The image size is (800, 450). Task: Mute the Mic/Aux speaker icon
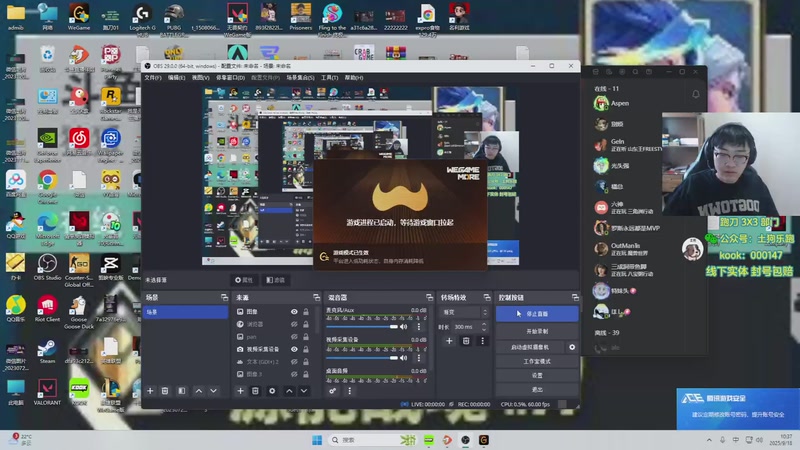coord(404,327)
